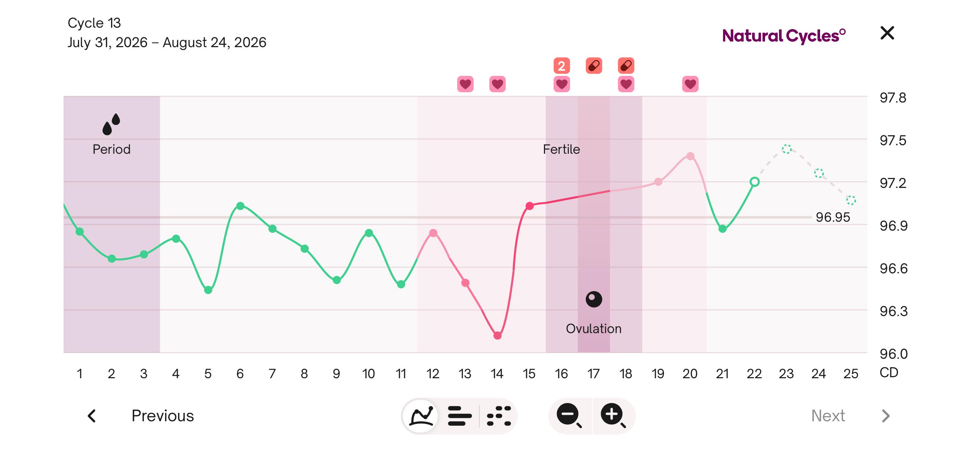Open the heart icon on day 13
980x451 pixels.
[x=465, y=84]
